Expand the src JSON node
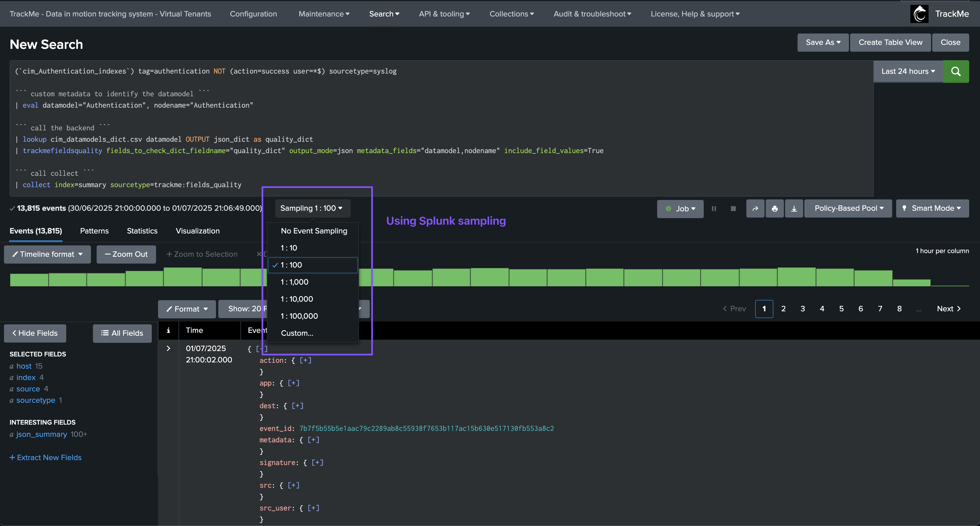The height and width of the screenshot is (526, 980). coord(293,485)
